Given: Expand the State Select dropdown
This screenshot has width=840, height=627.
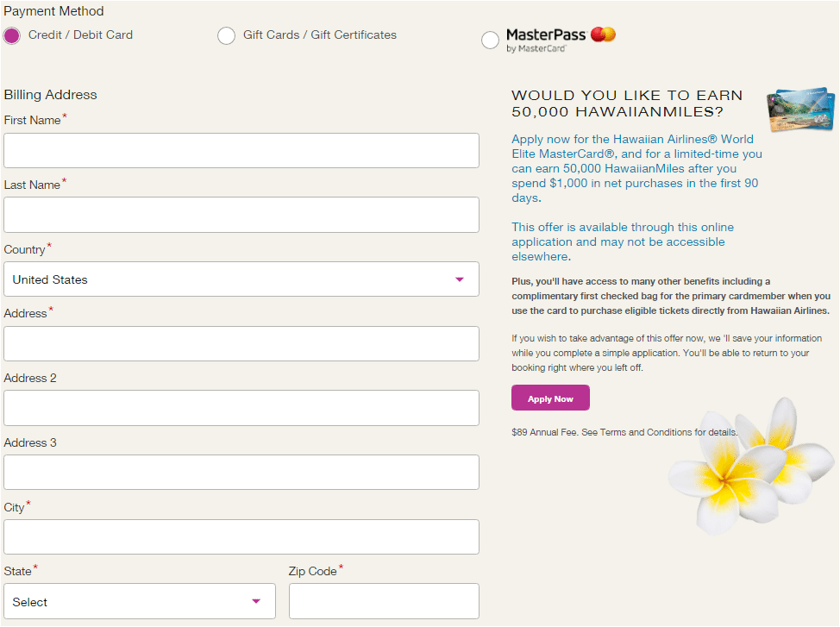Looking at the screenshot, I should click(140, 601).
